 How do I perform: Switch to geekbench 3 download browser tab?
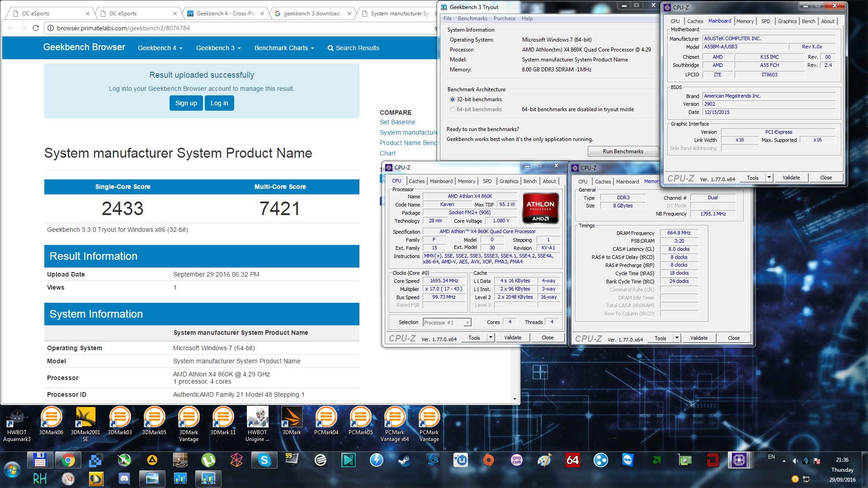click(x=313, y=14)
